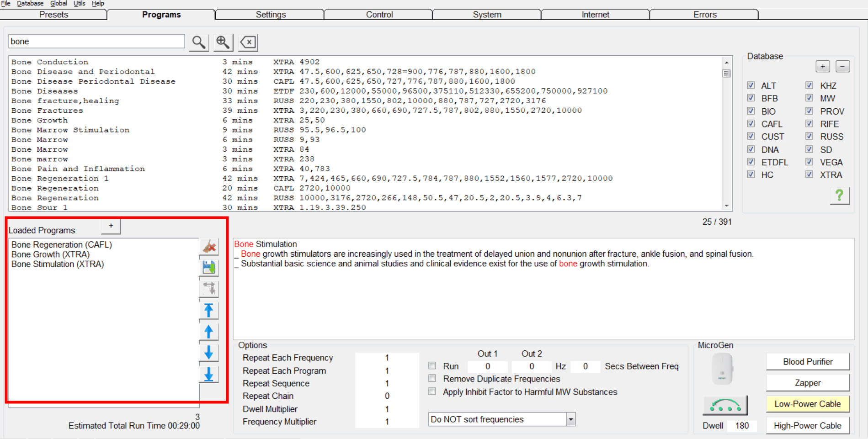The image size is (868, 439).
Task: Uncheck the CAFL database checkbox
Action: (x=751, y=124)
